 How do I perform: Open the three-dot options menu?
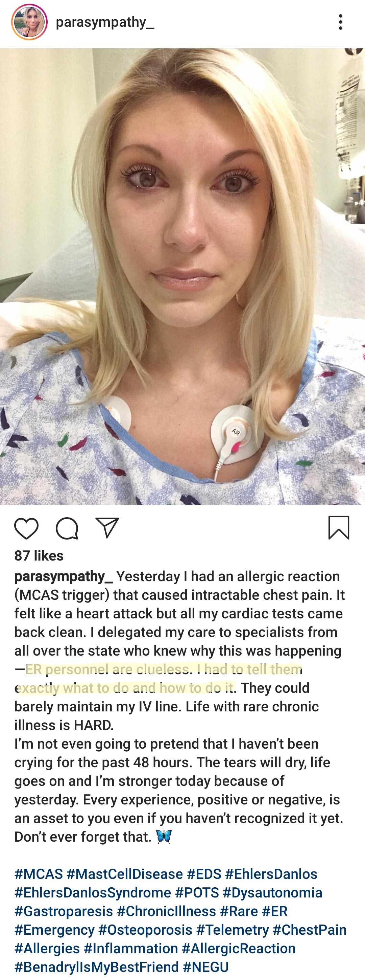(x=341, y=22)
